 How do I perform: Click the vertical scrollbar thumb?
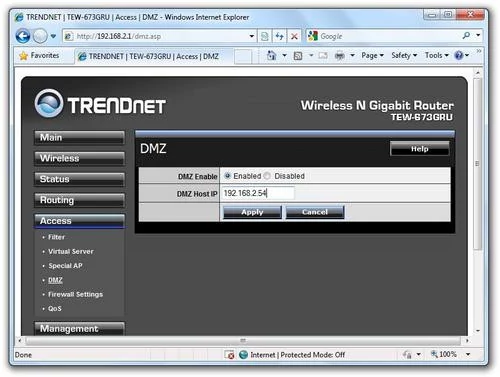(x=478, y=164)
